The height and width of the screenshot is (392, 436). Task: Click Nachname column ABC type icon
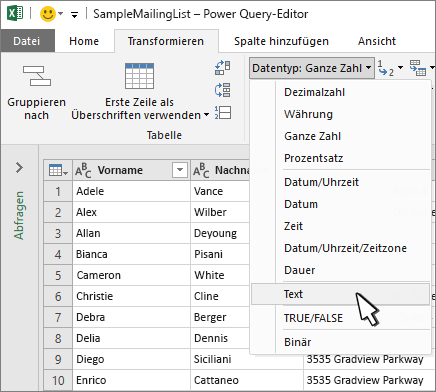(201, 170)
